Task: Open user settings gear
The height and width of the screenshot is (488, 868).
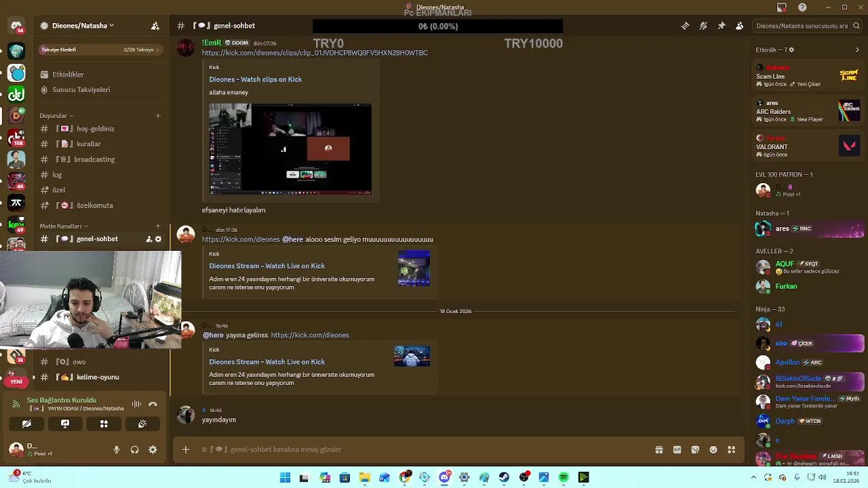Action: (153, 449)
